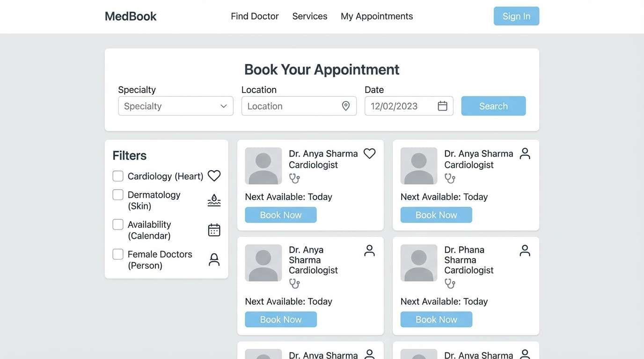The image size is (644, 359).
Task: Click the calendar icon beside Availability filter
Action: click(214, 229)
